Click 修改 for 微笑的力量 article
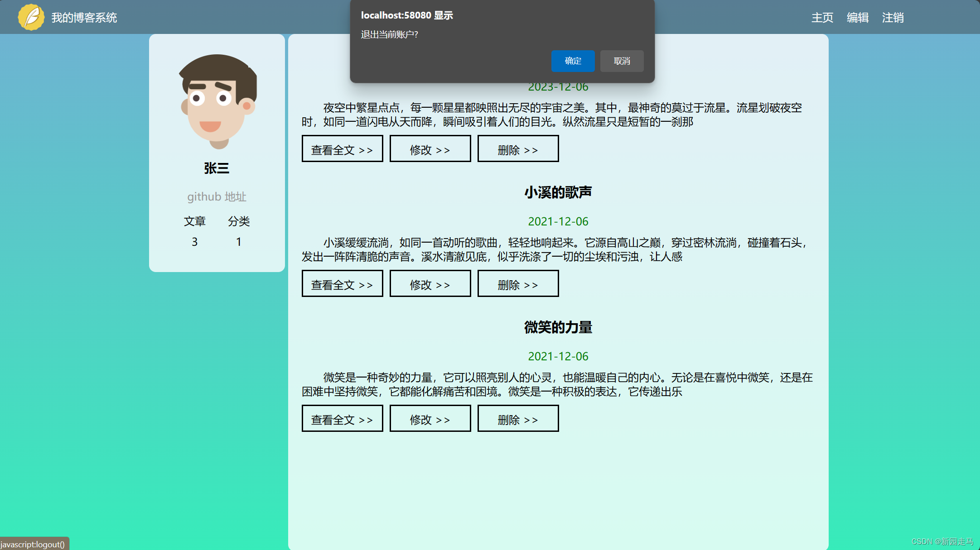This screenshot has height=550, width=980. [430, 419]
